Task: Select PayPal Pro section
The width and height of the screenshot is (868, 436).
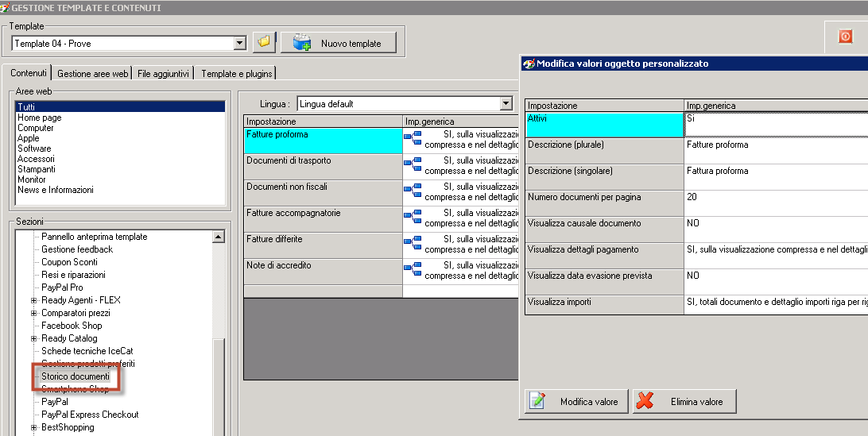Action: [62, 287]
